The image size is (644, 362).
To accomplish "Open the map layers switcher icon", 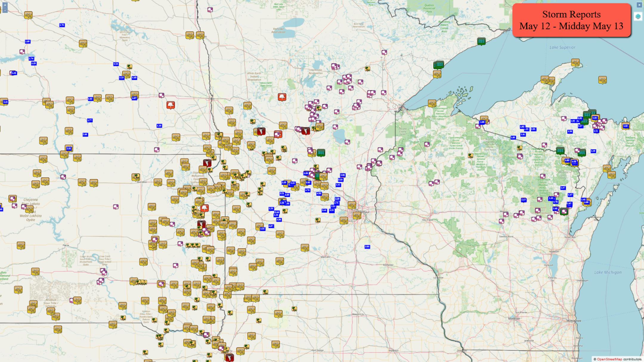I will 638,17.
